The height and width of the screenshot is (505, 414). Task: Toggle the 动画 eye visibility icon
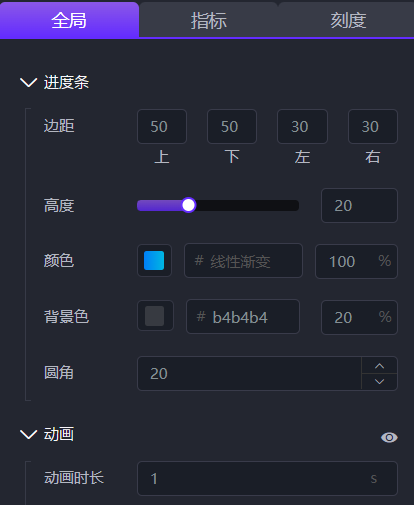click(389, 437)
